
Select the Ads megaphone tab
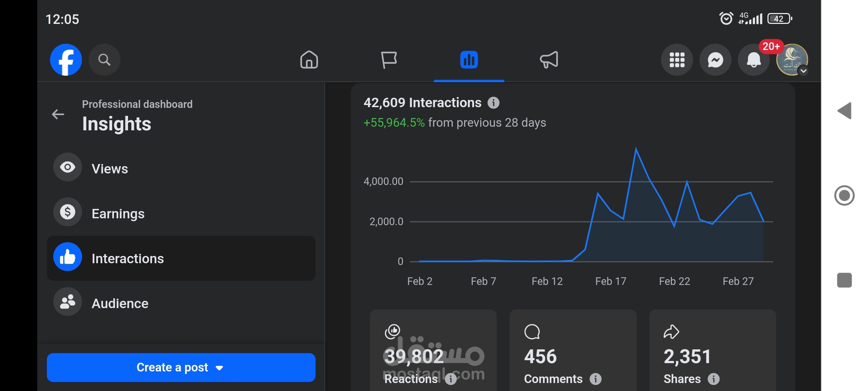click(x=549, y=60)
